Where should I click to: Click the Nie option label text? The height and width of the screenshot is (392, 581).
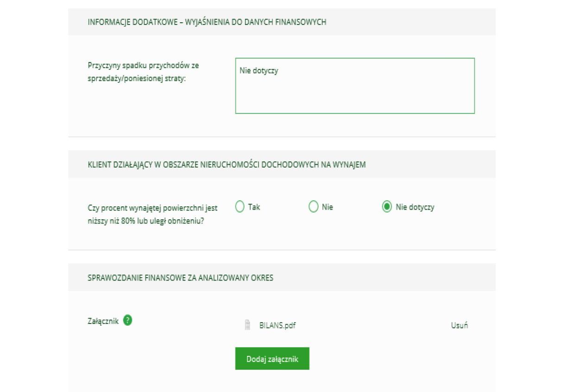click(x=327, y=207)
